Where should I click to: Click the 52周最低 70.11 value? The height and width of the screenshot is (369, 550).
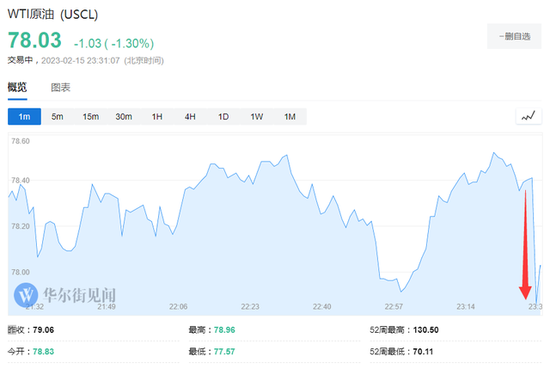423,351
